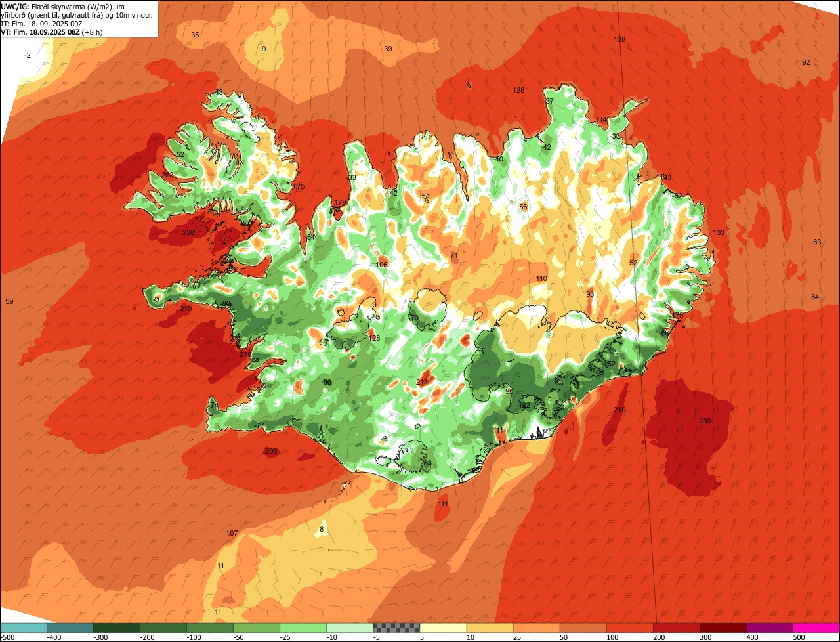840x642 pixels.
Task: Click the 300 to 400 dark maroon swatch
Action: coord(722,628)
